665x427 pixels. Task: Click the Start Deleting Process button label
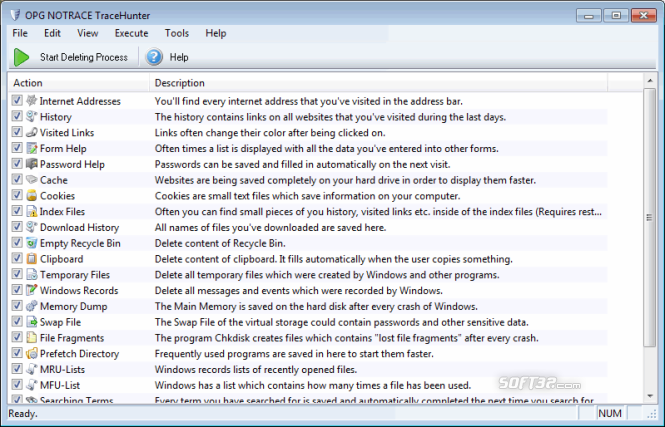tap(84, 57)
